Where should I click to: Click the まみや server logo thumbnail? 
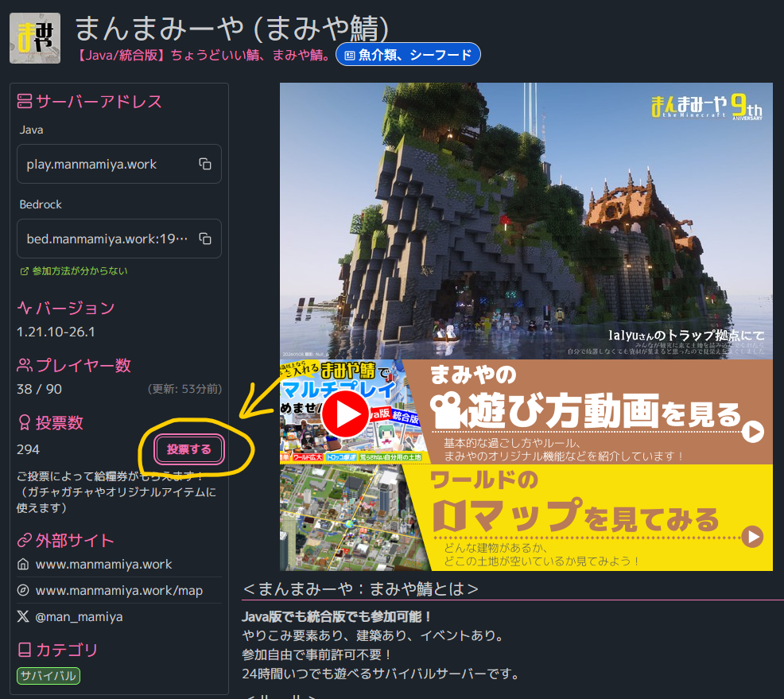(35, 38)
